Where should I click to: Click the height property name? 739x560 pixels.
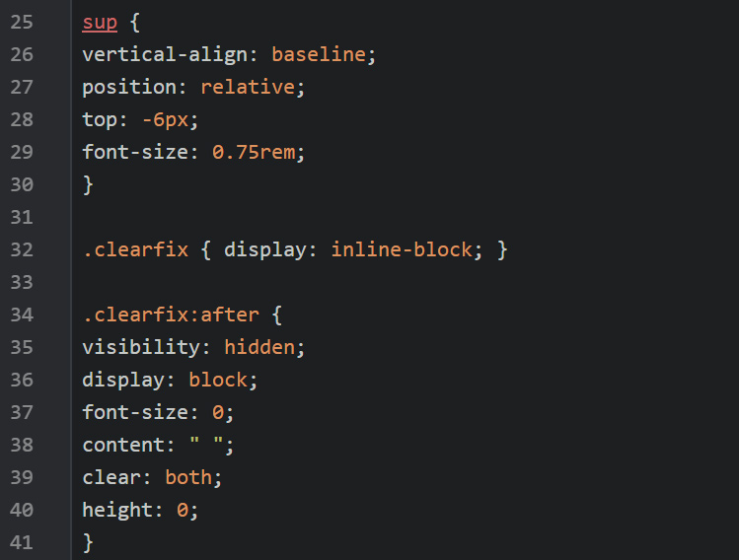117,510
